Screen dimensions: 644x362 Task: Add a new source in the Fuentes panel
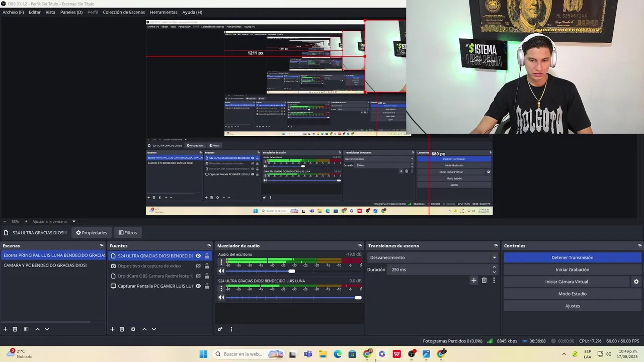point(112,329)
